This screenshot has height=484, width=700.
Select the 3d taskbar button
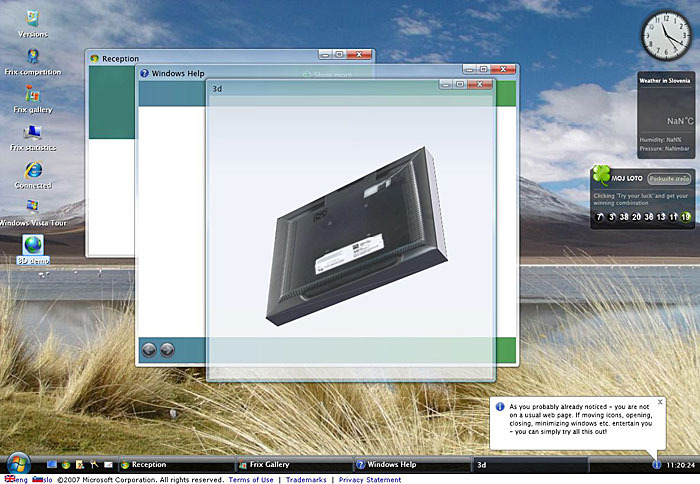click(530, 465)
